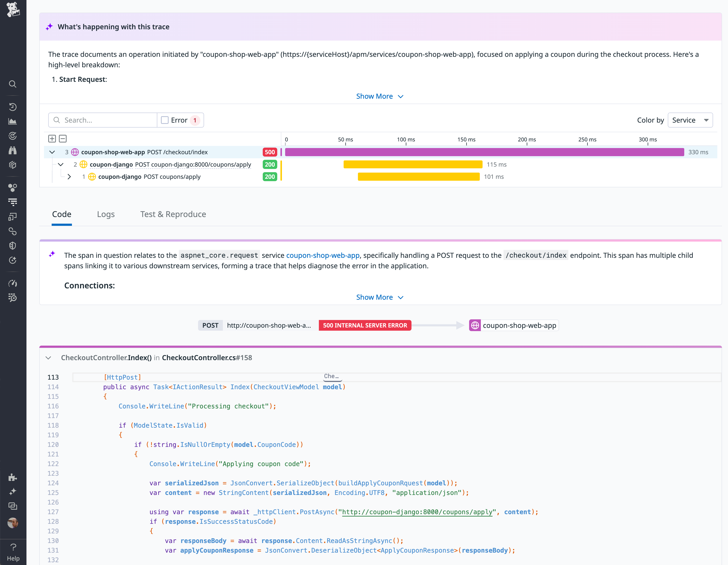Click Show More under the trace summary
728x565 pixels.
(x=380, y=96)
